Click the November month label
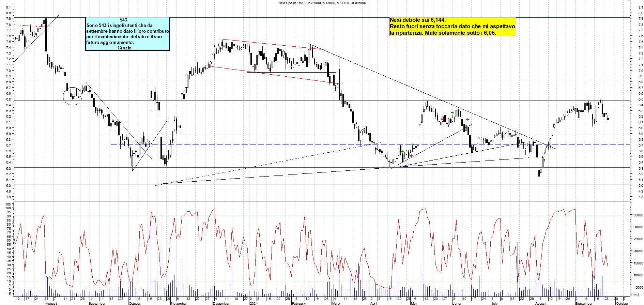Viewport: 644px width, 305px height. click(179, 303)
